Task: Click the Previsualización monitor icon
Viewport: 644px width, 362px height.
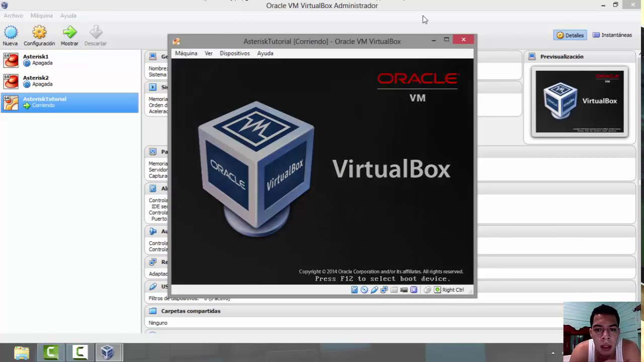Action: coord(532,57)
